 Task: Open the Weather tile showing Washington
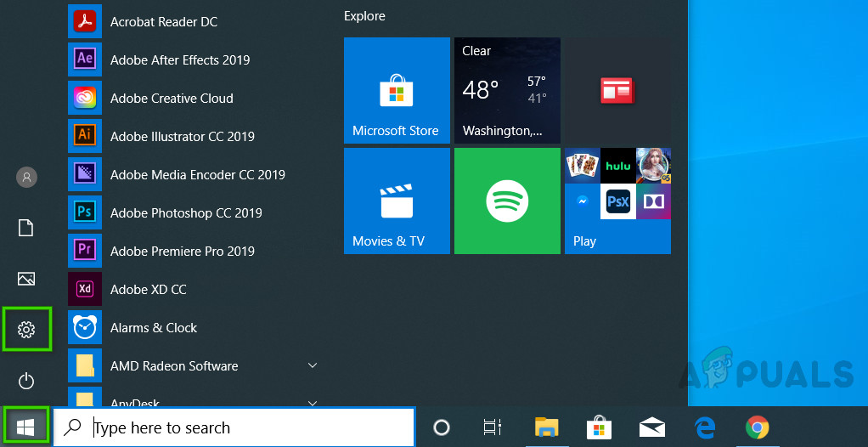click(507, 90)
